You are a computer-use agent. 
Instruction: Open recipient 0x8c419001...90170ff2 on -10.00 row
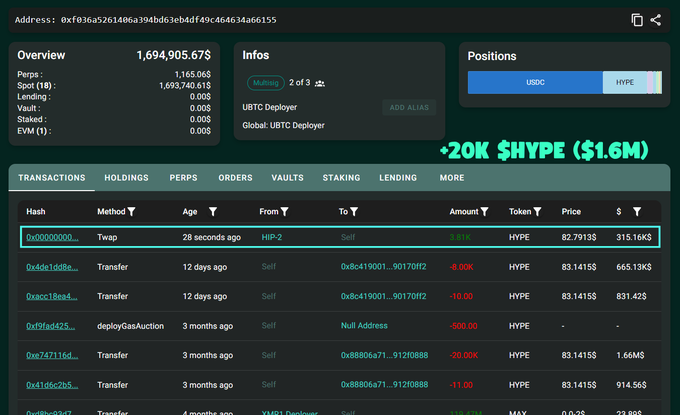[383, 296]
